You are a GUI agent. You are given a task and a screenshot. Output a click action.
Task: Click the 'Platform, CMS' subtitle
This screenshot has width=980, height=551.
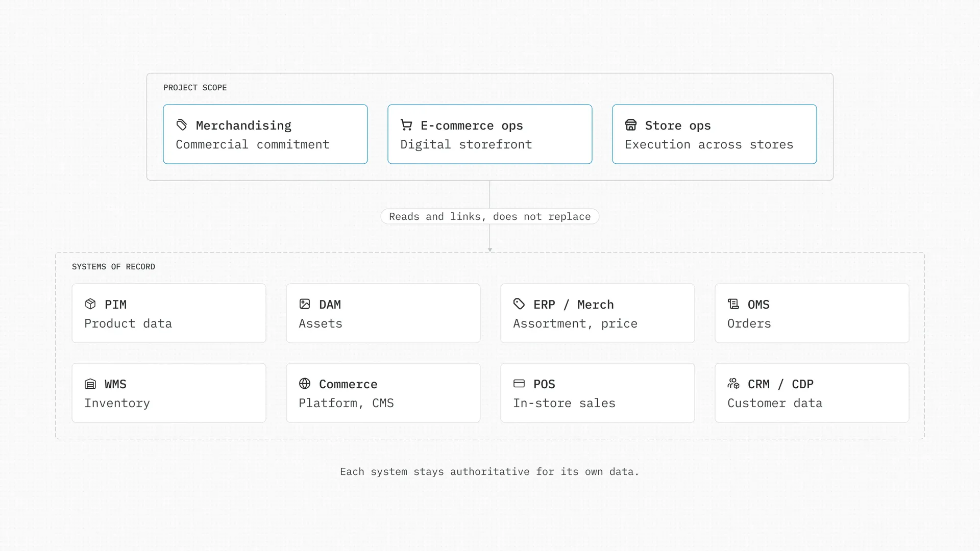(x=346, y=404)
